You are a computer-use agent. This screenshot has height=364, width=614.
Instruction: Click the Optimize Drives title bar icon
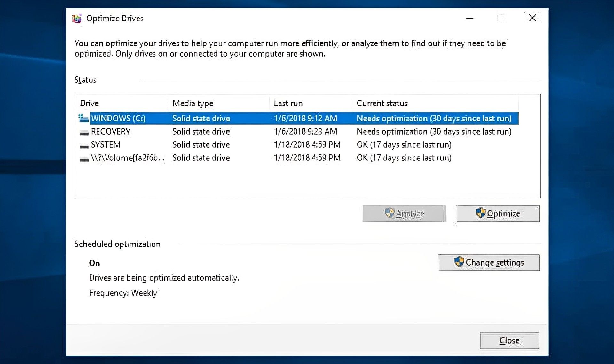tap(77, 19)
